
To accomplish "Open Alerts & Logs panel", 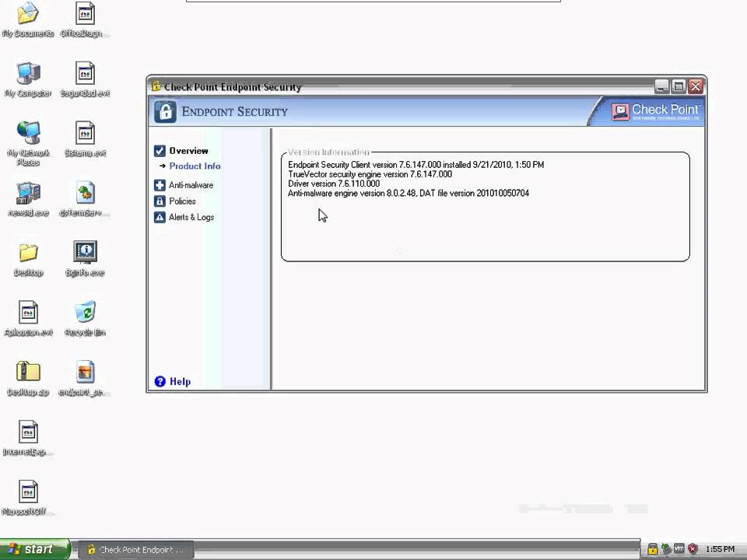I will coord(191,217).
